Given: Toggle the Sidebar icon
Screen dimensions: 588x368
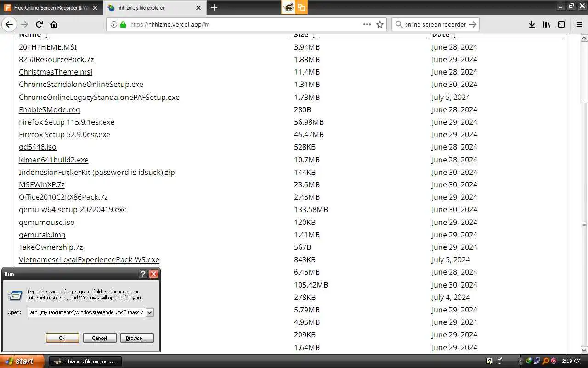Looking at the screenshot, I should (x=561, y=24).
